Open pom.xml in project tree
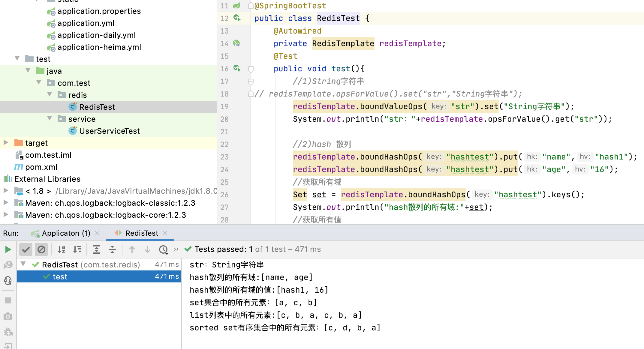 pyautogui.click(x=41, y=167)
